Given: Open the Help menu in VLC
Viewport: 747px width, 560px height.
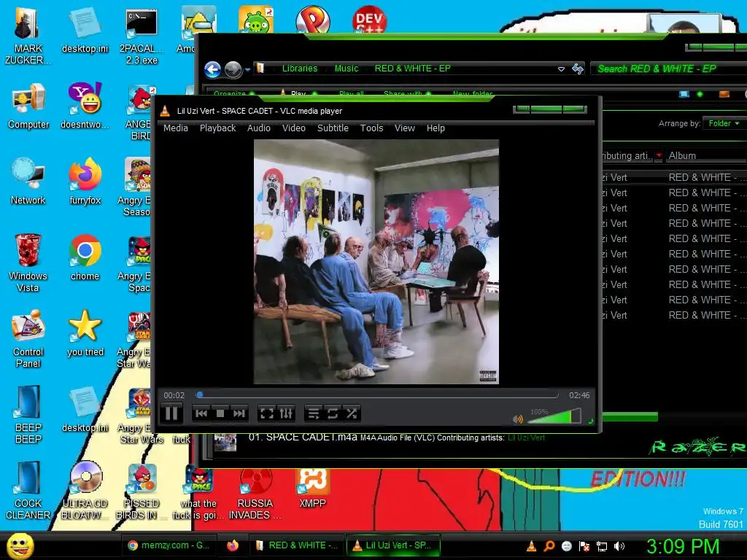Looking at the screenshot, I should [436, 128].
